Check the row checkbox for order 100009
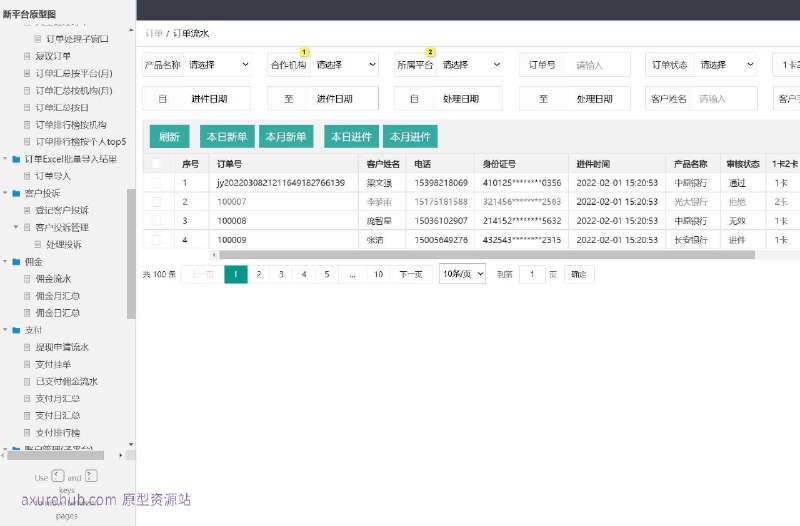 (x=156, y=239)
